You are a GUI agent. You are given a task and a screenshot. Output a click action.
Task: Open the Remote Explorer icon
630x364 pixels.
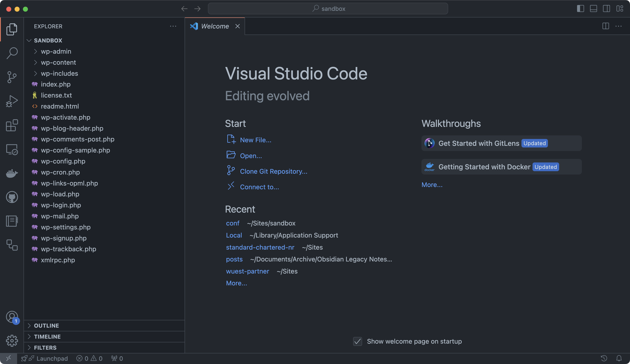pos(12,150)
